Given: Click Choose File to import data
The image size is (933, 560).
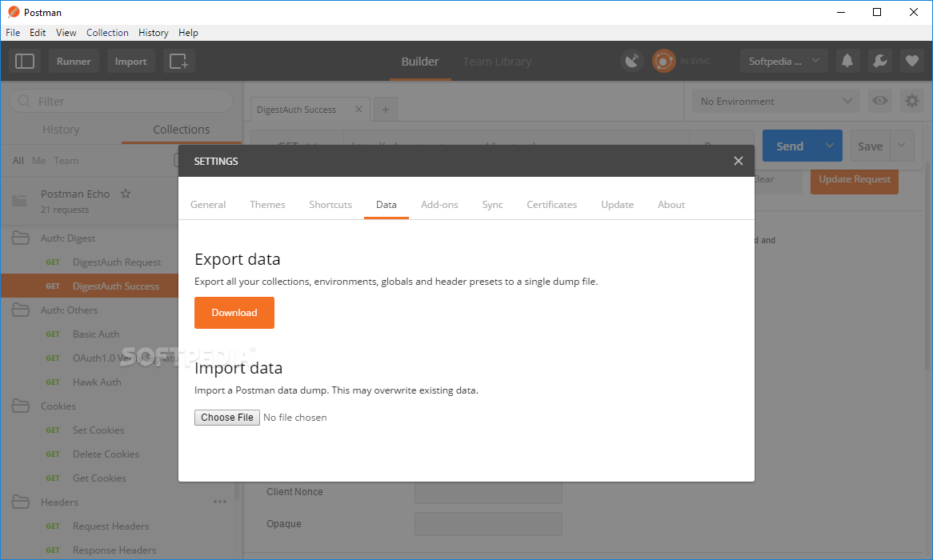Looking at the screenshot, I should (226, 417).
